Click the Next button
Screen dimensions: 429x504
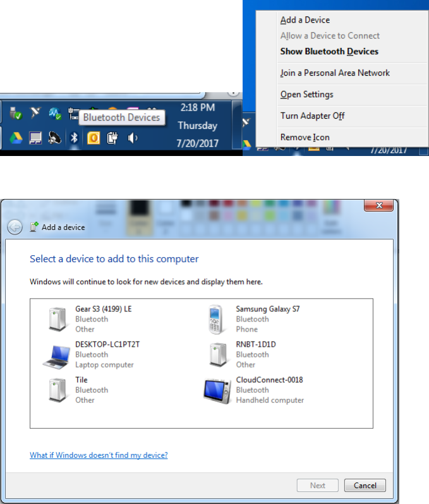(x=317, y=485)
